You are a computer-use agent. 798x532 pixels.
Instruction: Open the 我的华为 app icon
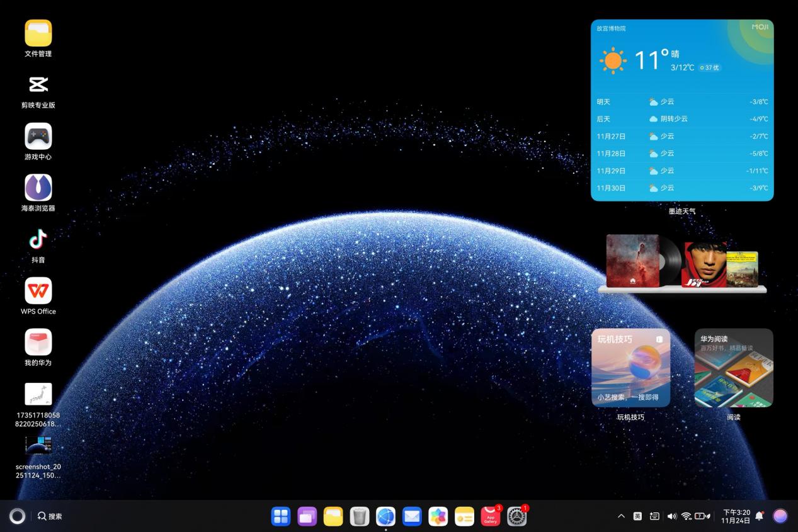pos(38,342)
